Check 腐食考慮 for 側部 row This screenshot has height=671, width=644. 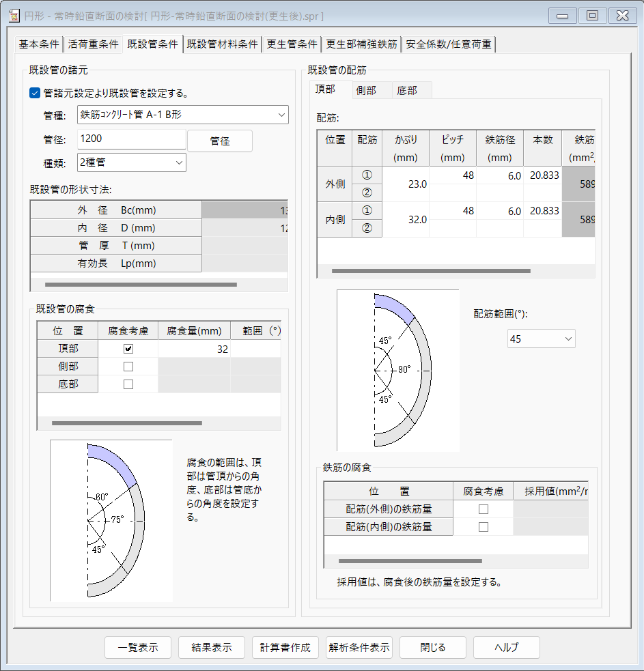coord(128,367)
